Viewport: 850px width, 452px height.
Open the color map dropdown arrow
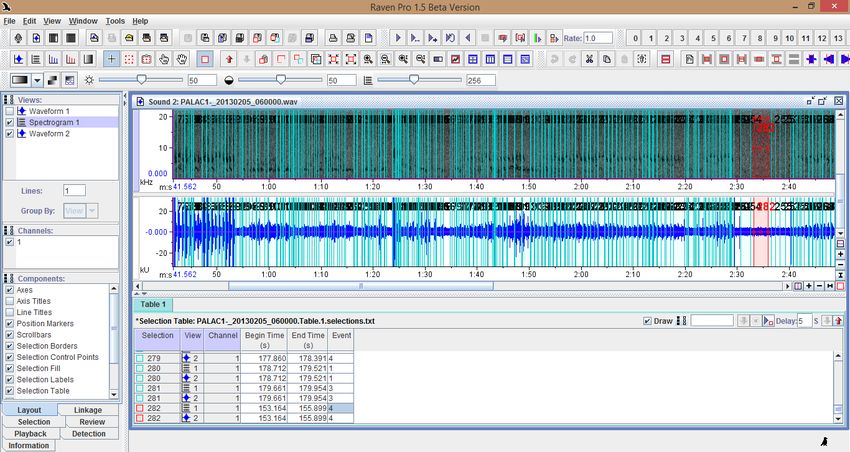click(x=37, y=80)
